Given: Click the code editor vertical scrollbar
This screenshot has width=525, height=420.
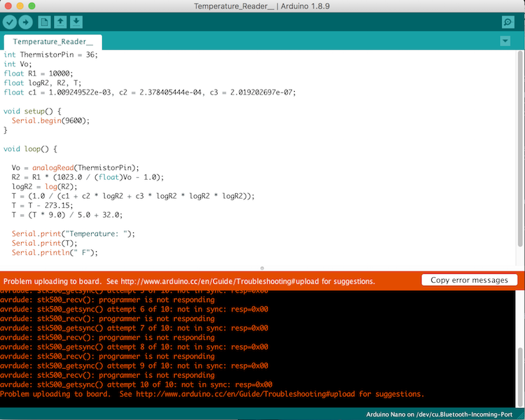Looking at the screenshot, I should pyautogui.click(x=520, y=149).
